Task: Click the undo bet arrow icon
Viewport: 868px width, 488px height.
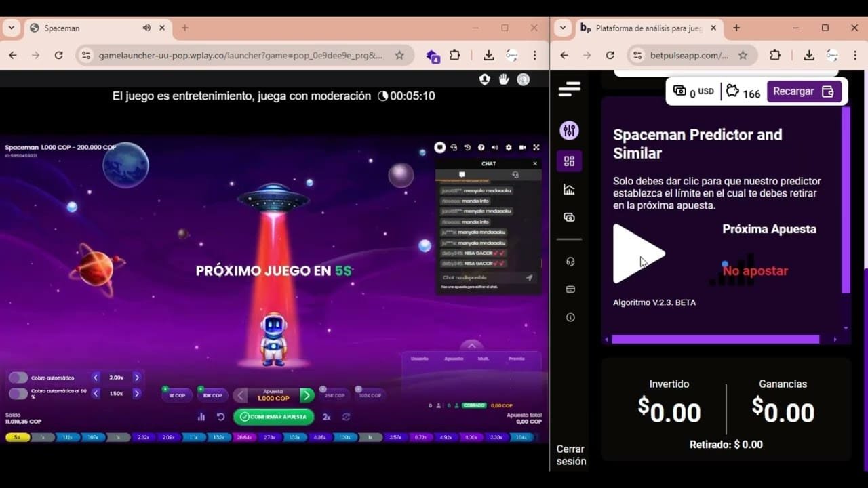Action: click(220, 417)
